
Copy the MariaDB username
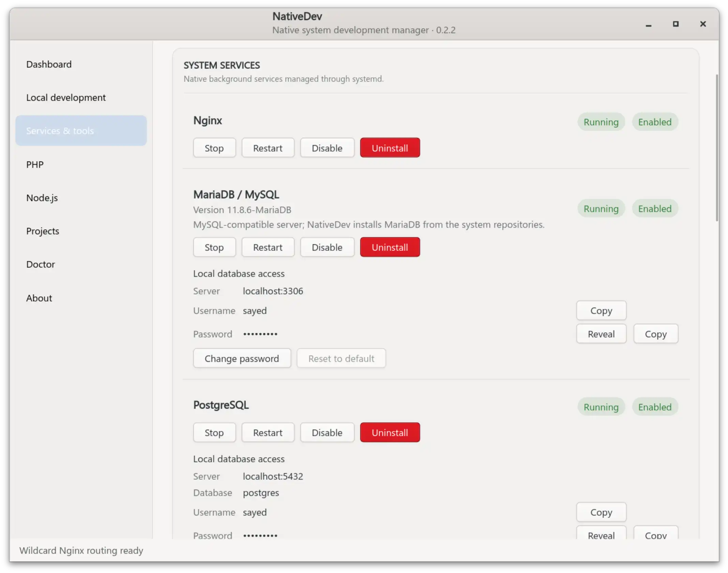601,310
